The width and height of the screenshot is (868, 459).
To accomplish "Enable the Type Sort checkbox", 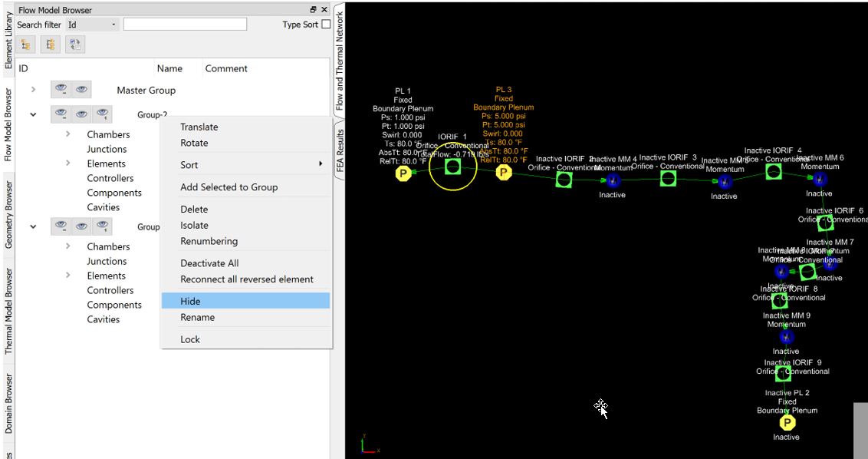I will pyautogui.click(x=326, y=25).
